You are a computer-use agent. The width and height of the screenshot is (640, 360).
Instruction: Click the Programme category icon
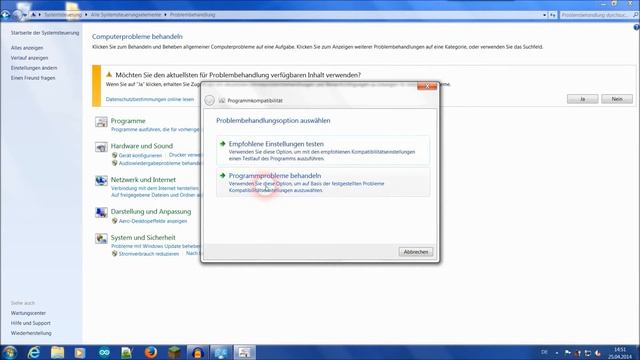coord(101,122)
